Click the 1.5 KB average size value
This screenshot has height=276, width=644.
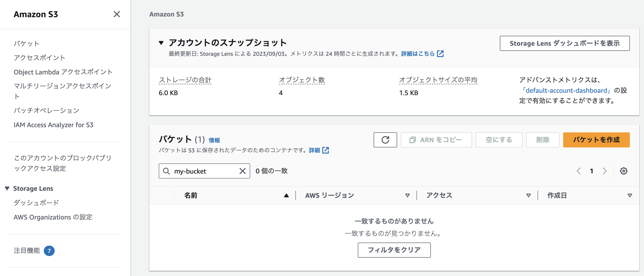coord(408,93)
